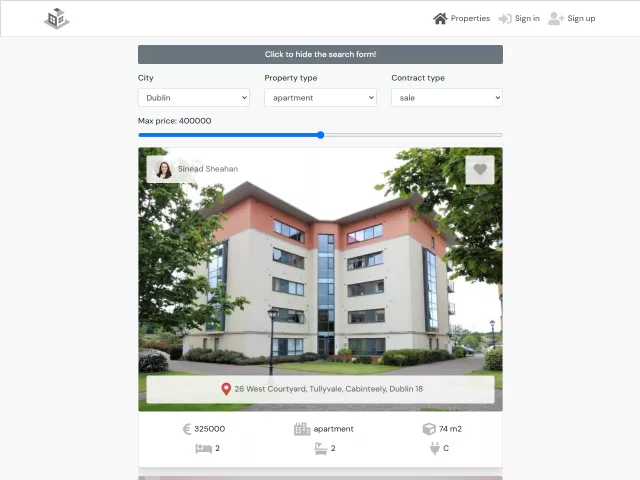Click the euro price icon

186,429
